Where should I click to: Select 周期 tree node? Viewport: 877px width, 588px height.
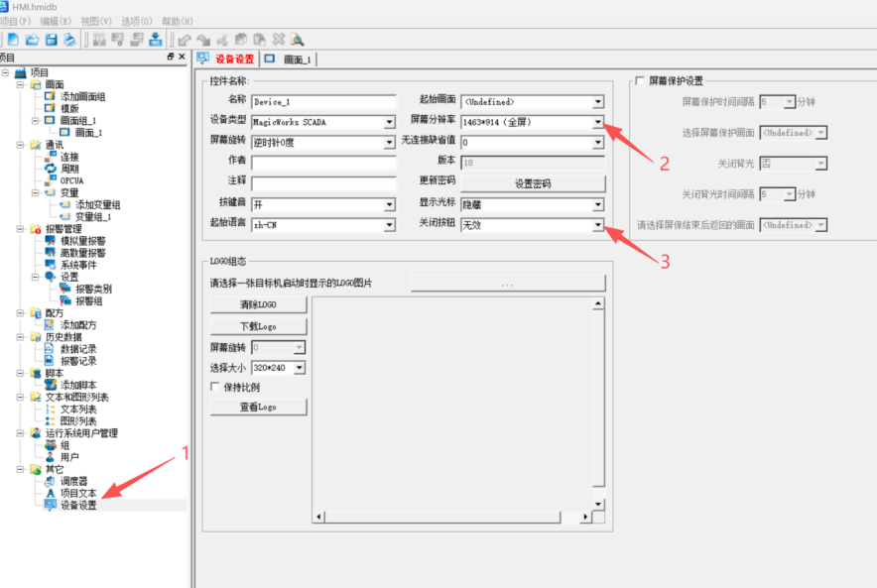click(x=69, y=169)
